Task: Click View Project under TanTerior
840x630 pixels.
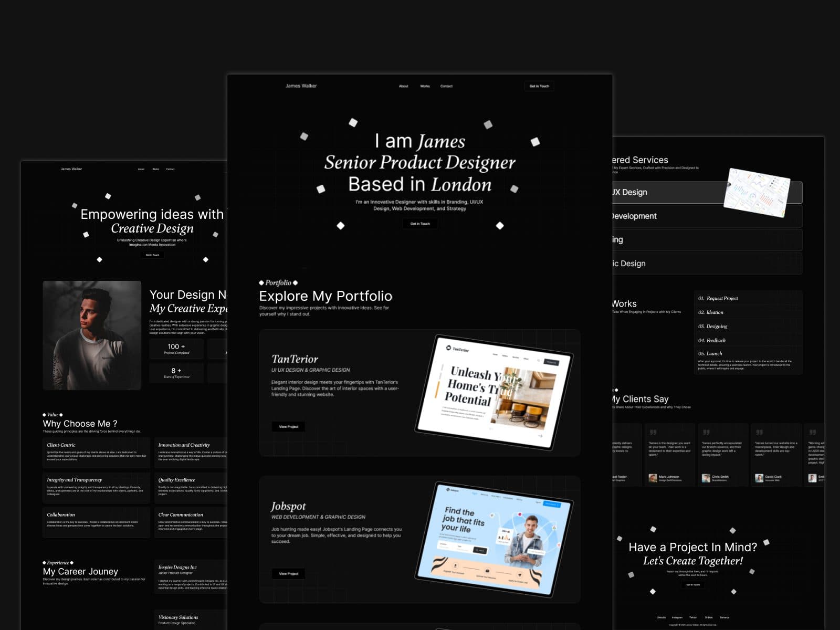Action: tap(288, 427)
